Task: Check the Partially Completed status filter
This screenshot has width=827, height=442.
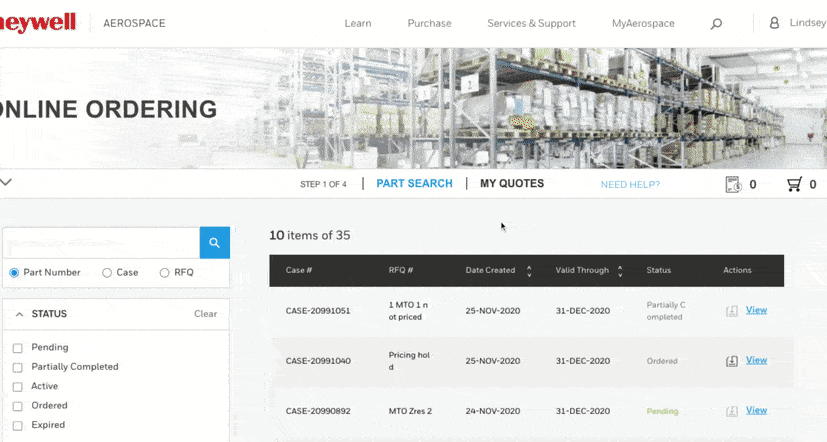Action: pyautogui.click(x=17, y=367)
